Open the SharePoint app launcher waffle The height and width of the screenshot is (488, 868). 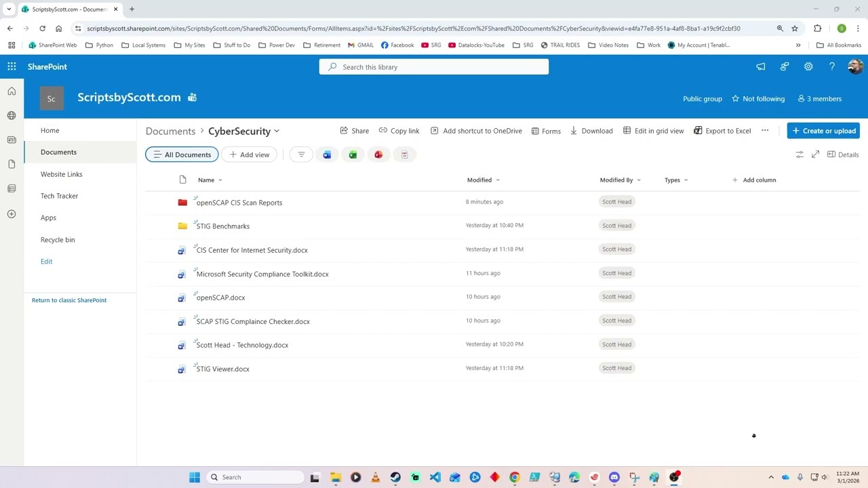[x=12, y=66]
